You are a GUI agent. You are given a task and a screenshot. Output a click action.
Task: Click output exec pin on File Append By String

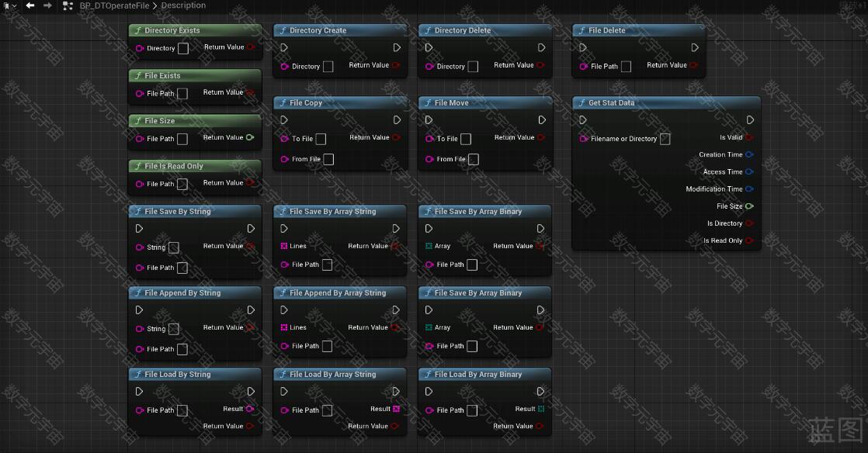tap(251, 310)
